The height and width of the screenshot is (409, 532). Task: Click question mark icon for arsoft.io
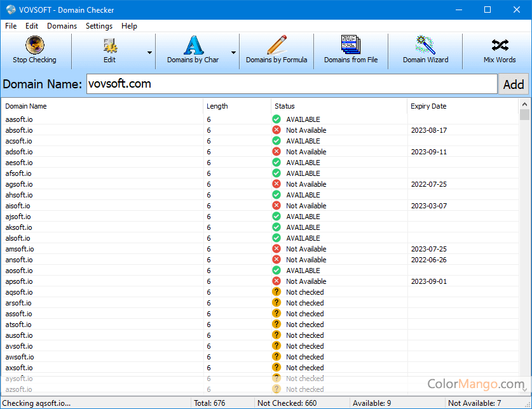pos(276,302)
